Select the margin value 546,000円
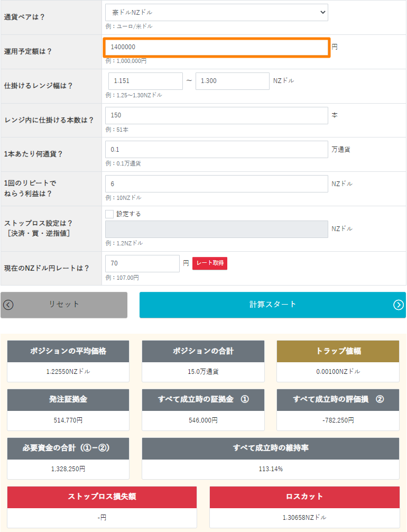The image size is (407, 532). click(x=203, y=420)
